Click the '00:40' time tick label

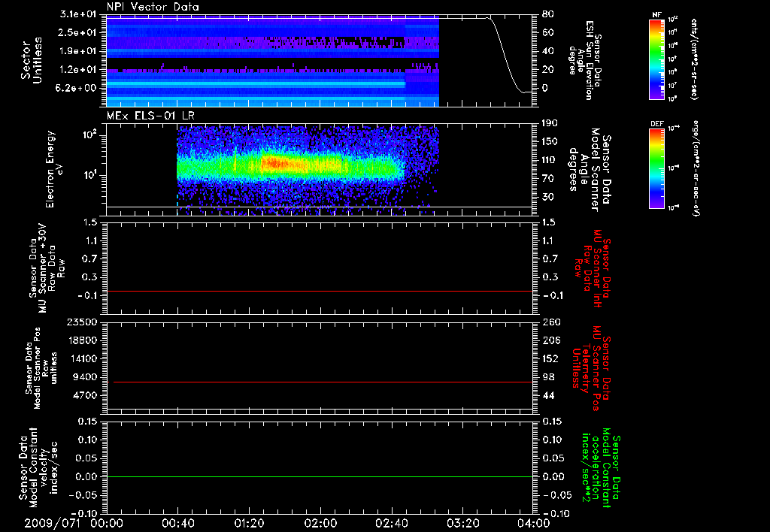(177, 523)
